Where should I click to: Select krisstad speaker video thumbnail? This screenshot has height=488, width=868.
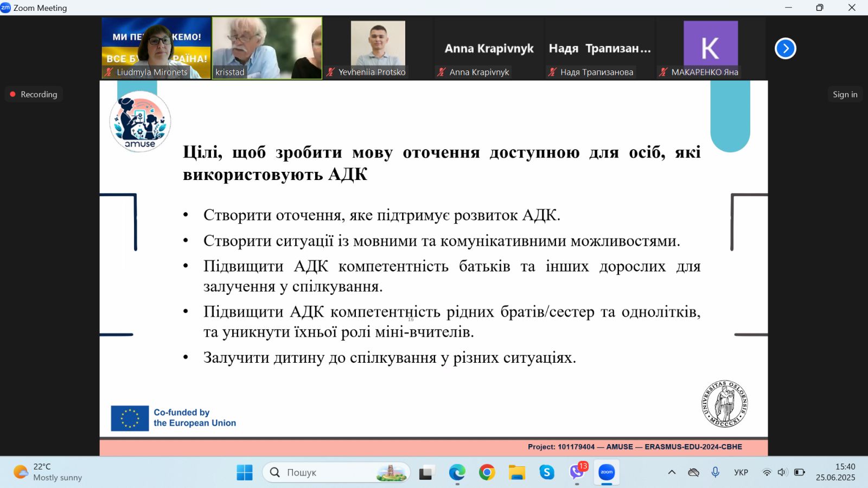(267, 48)
